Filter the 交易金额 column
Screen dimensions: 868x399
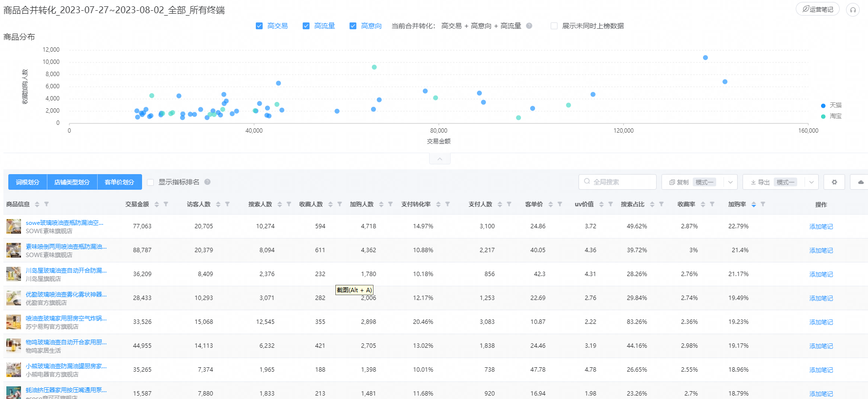point(166,204)
